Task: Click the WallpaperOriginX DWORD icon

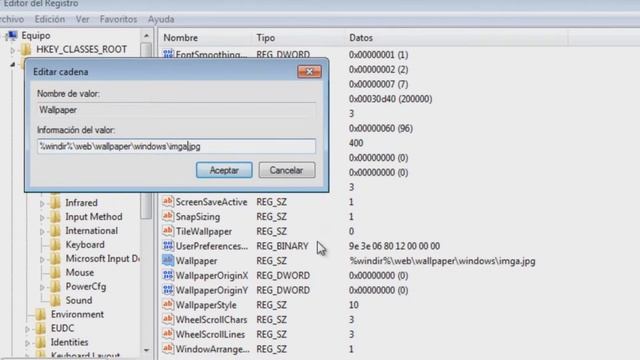Action: tap(168, 275)
